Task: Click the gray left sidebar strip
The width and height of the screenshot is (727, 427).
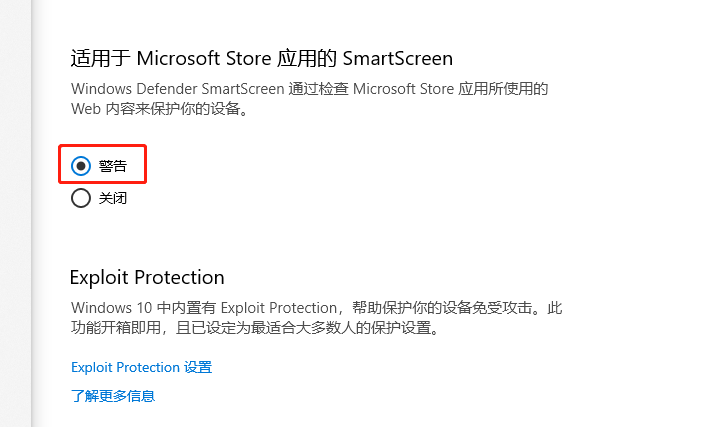Action: [x=15, y=213]
